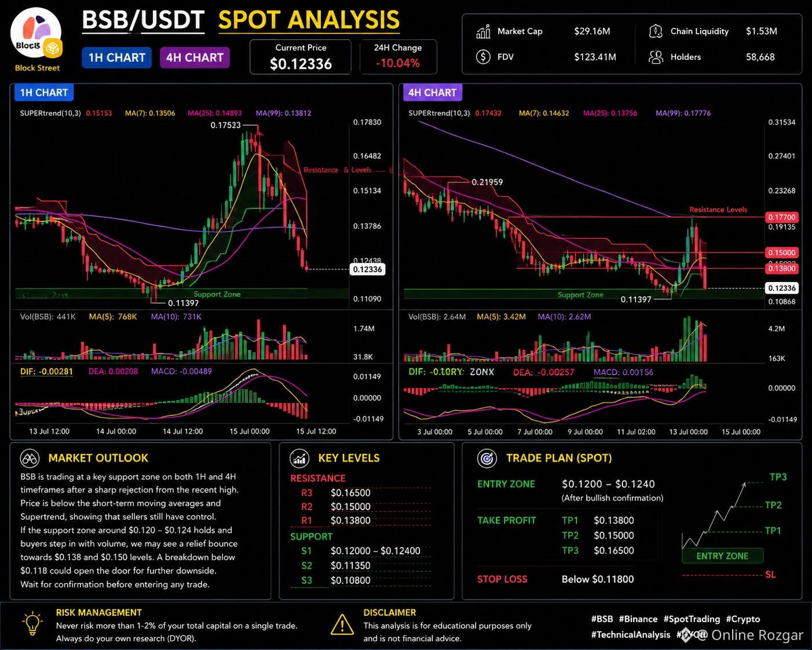812x650 pixels.
Task: Open the 1H CHART panel tab label
Action: (44, 93)
